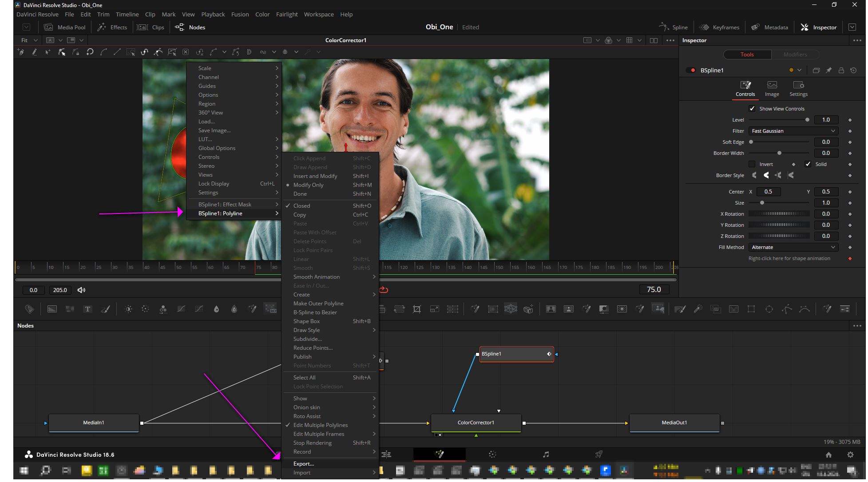The height and width of the screenshot is (482, 868).
Task: Adjust the Level slider
Action: click(779, 120)
